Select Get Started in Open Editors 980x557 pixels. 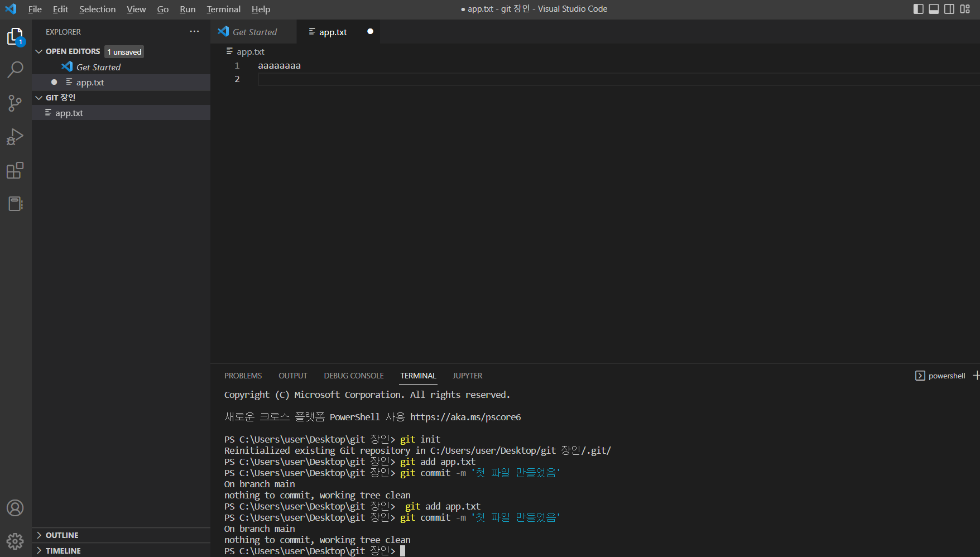tap(121, 67)
